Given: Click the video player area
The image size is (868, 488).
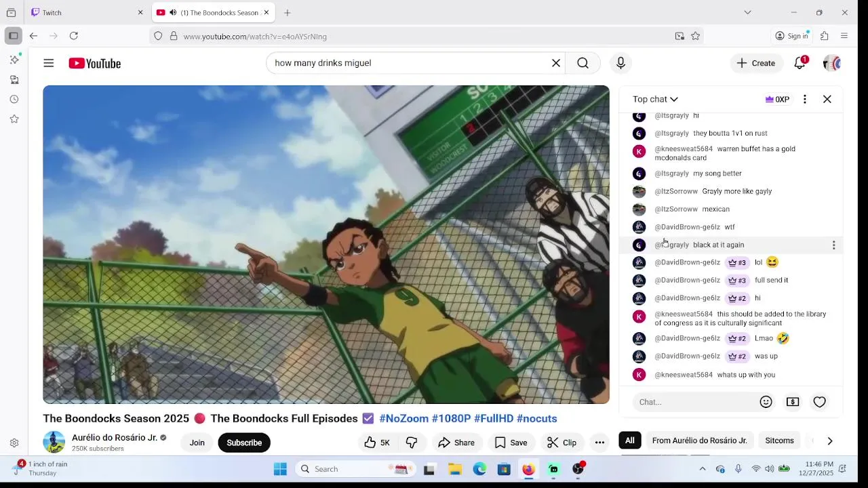Looking at the screenshot, I should pos(326,245).
